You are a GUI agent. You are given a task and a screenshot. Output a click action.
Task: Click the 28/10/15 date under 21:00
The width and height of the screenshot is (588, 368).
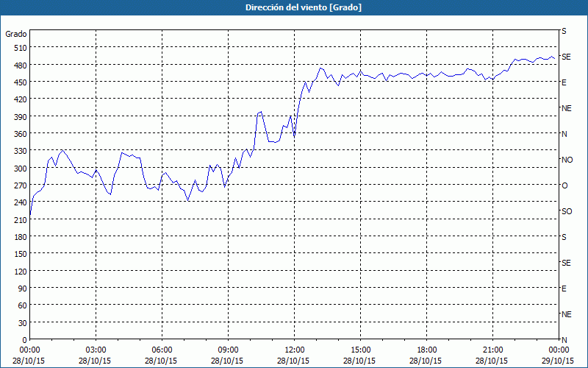pos(492,361)
